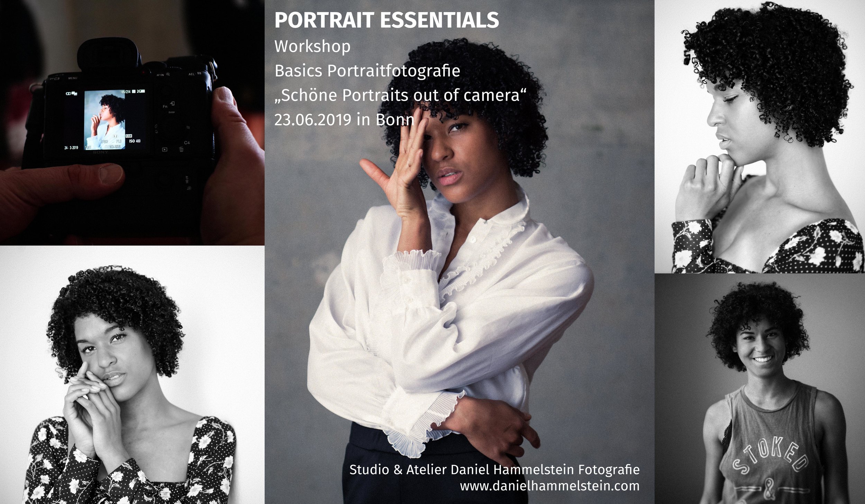Select the profile portrait with hand on chin
865x504 pixels.
point(760,136)
